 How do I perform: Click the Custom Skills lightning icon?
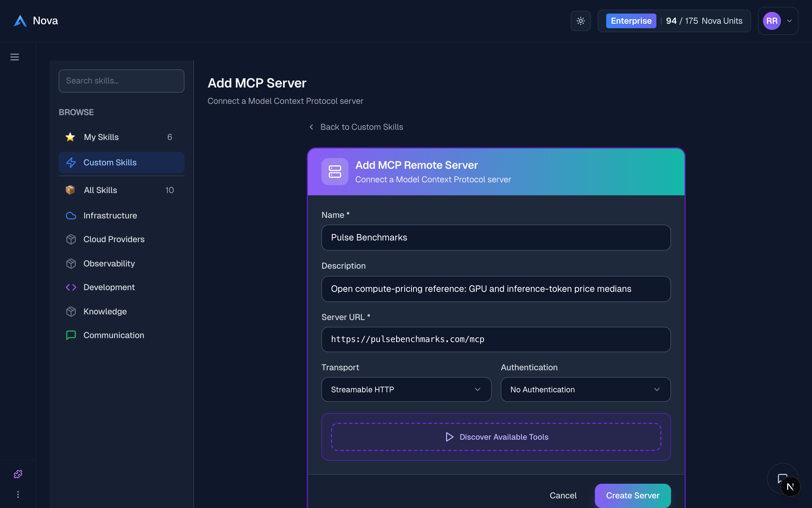click(x=71, y=163)
